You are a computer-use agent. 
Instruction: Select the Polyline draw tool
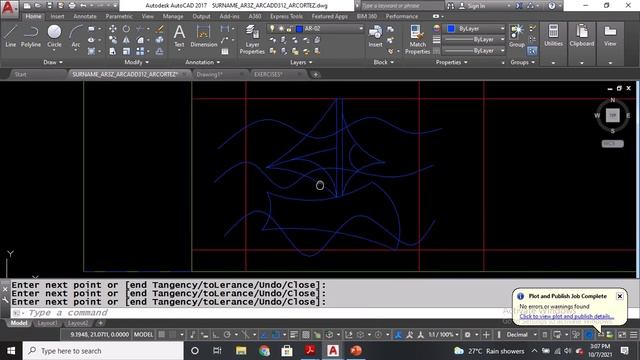click(x=31, y=36)
